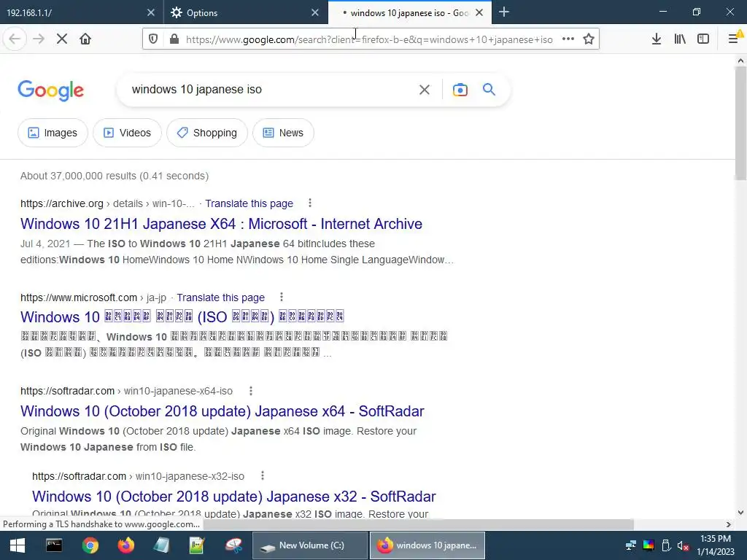Viewport: 747px width, 560px height.
Task: Clear the Google search box text
Action: 424,90
